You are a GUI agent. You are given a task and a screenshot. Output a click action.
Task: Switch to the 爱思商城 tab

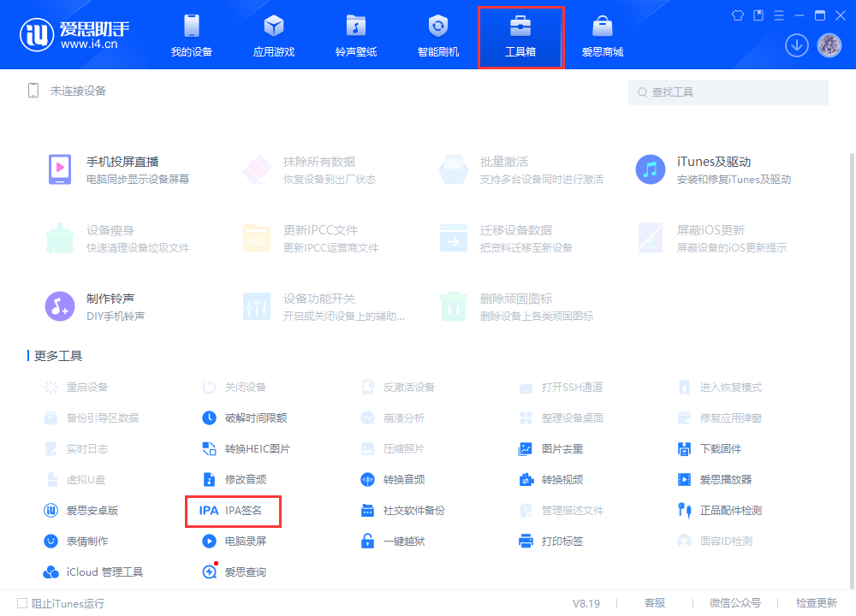(602, 34)
